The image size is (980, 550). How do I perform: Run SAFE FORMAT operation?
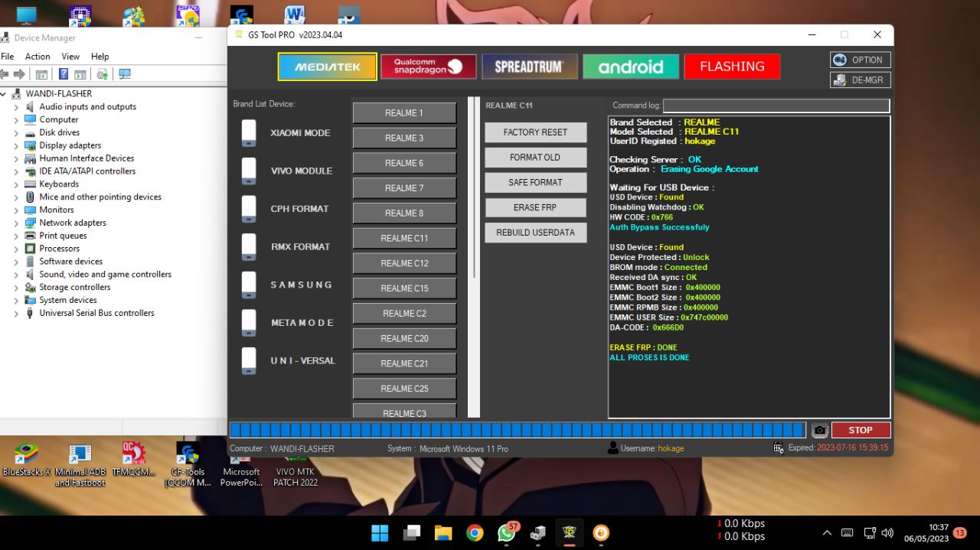pyautogui.click(x=535, y=182)
